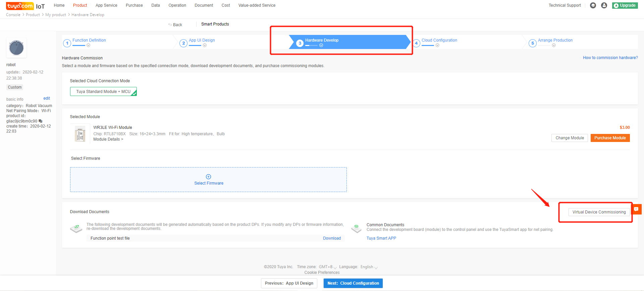Open the Purchase menu in top navigation
Screen dimensions: 644x291
pyautogui.click(x=134, y=5)
